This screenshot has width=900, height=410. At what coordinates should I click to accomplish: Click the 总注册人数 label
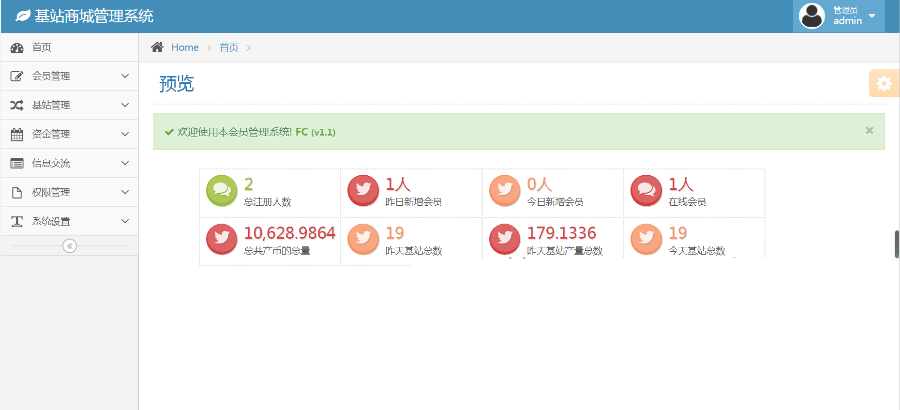pos(267,202)
